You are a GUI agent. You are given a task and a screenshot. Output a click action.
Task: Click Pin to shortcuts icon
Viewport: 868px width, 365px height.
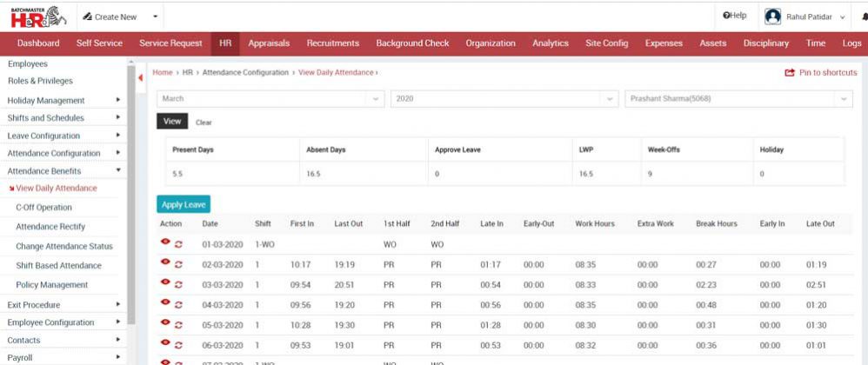790,73
